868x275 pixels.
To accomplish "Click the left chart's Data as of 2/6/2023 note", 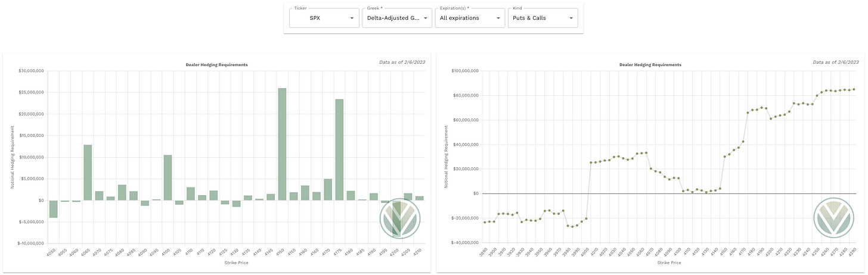I will 402,61.
